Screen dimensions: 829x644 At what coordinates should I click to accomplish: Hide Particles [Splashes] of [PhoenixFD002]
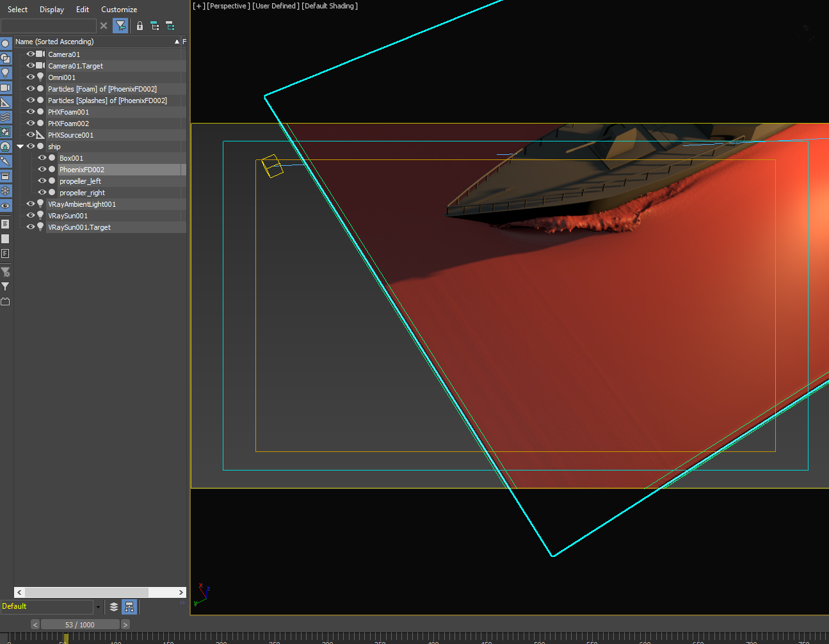point(30,101)
